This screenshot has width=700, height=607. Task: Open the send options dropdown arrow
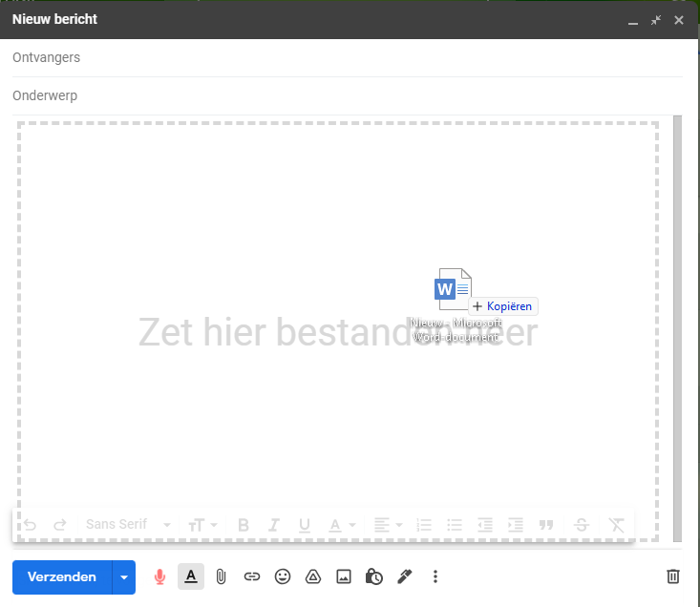point(124,576)
